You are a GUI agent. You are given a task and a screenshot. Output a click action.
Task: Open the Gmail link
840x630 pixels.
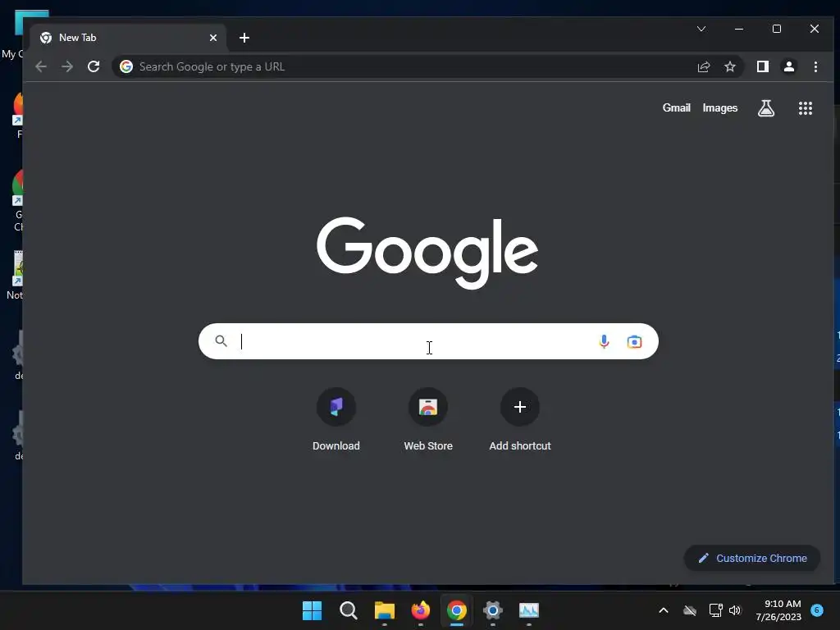pos(676,107)
